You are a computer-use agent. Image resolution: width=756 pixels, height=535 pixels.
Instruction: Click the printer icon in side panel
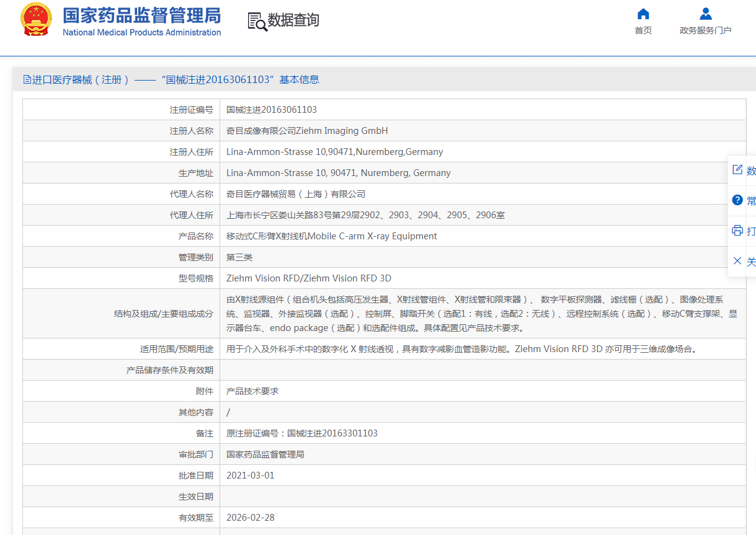click(x=737, y=231)
